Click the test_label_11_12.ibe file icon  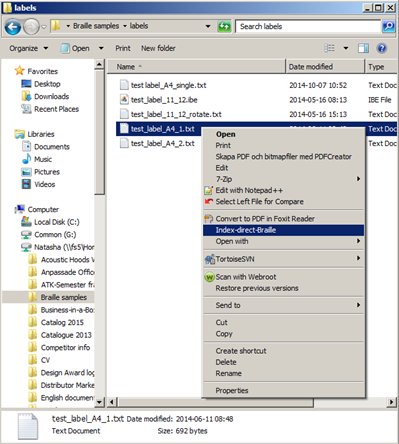(124, 99)
